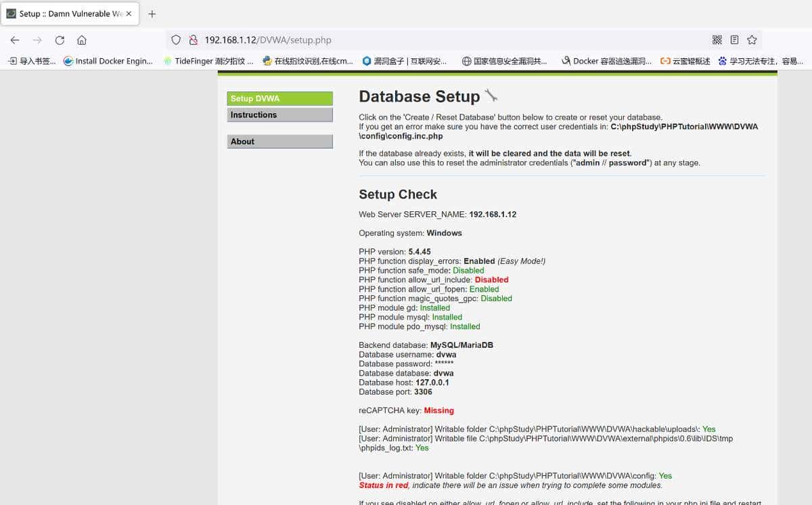
Task: Bookmark this page with star icon
Action: point(752,40)
